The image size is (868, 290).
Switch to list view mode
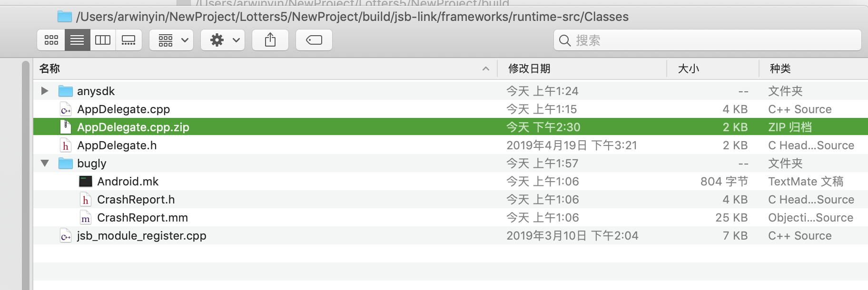[x=77, y=40]
